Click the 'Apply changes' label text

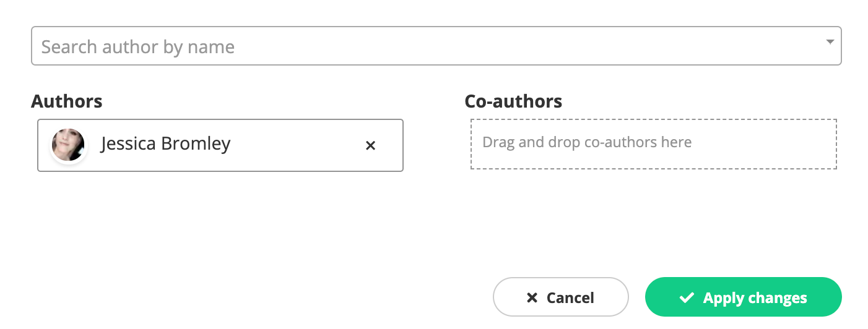pyautogui.click(x=755, y=298)
